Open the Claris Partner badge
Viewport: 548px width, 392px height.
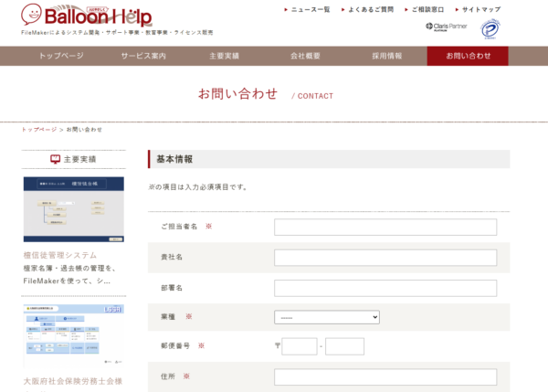[x=446, y=26]
